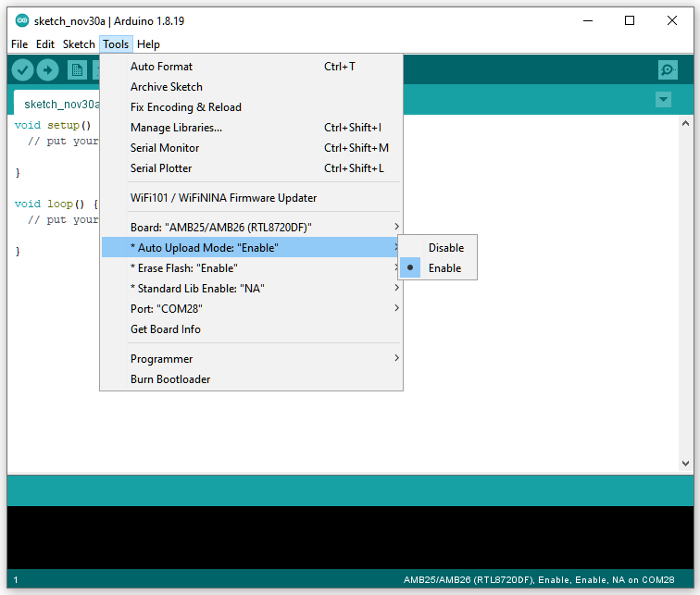Close the open Tools menu
This screenshot has width=700, height=595.
116,44
